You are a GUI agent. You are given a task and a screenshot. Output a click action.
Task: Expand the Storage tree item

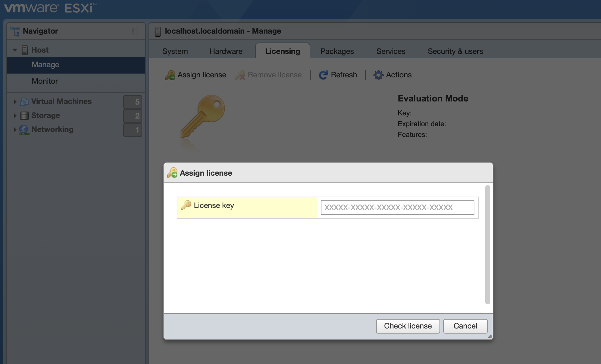coord(15,115)
